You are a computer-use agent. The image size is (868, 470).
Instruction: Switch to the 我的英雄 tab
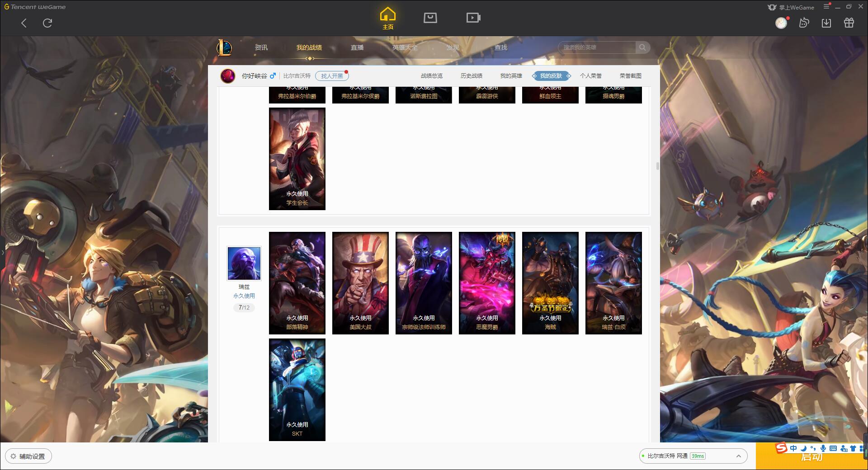511,76
